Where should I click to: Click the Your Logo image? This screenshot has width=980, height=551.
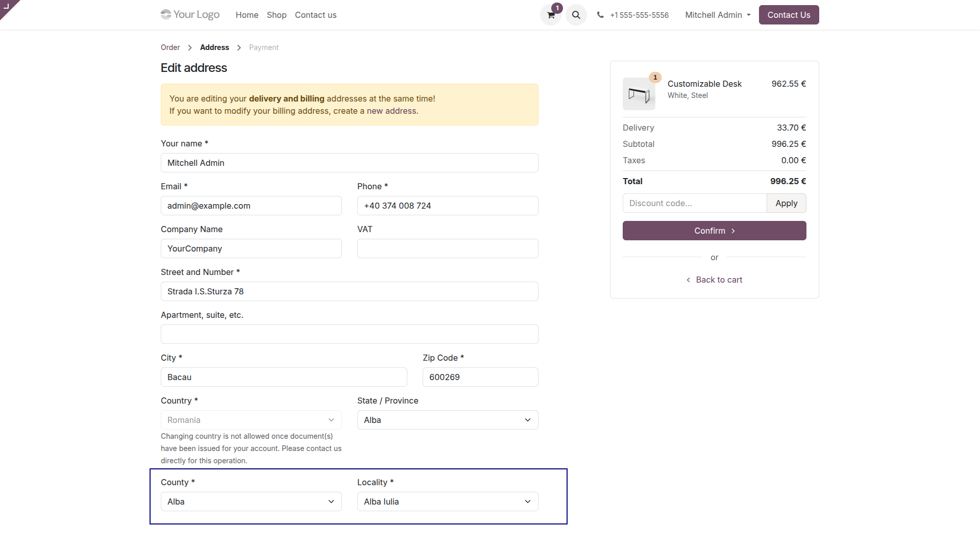(190, 14)
